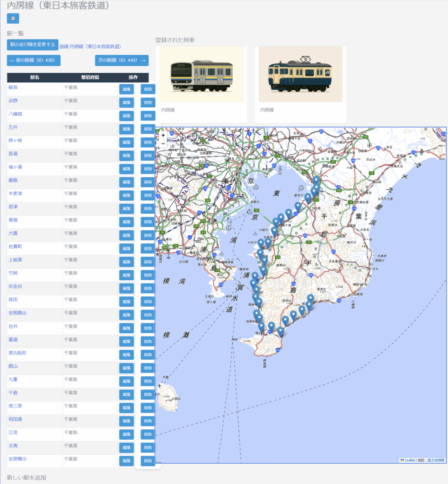Click 駅の並び順を変更する button
The height and width of the screenshot is (484, 448).
[x=33, y=45]
